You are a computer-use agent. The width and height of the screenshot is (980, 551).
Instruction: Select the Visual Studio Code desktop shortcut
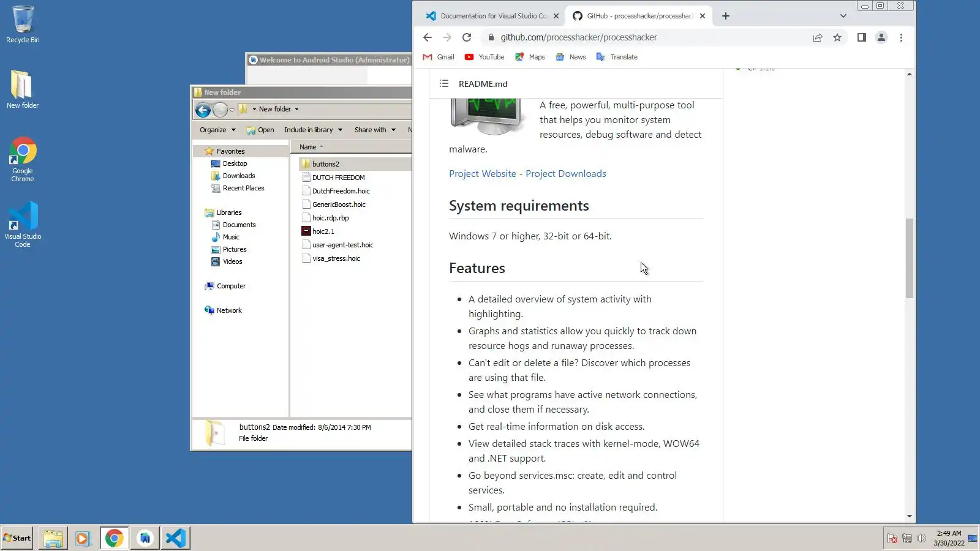[23, 225]
